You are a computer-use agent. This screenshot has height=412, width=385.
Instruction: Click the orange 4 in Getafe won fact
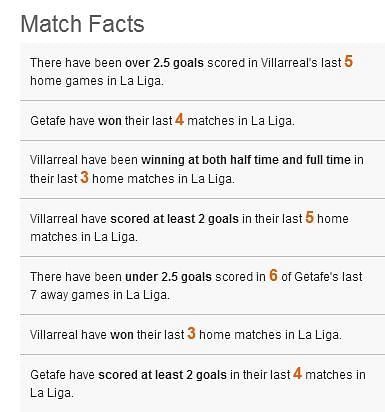[x=179, y=119]
